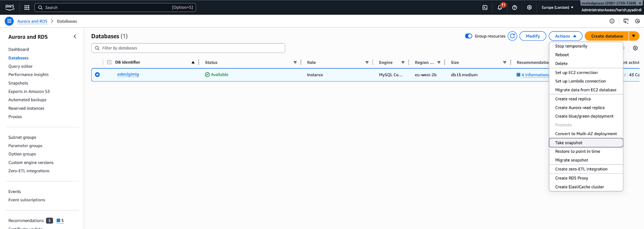Open the chat-style icon under account name
Viewport: 644px width, 229px height.
pos(626,21)
